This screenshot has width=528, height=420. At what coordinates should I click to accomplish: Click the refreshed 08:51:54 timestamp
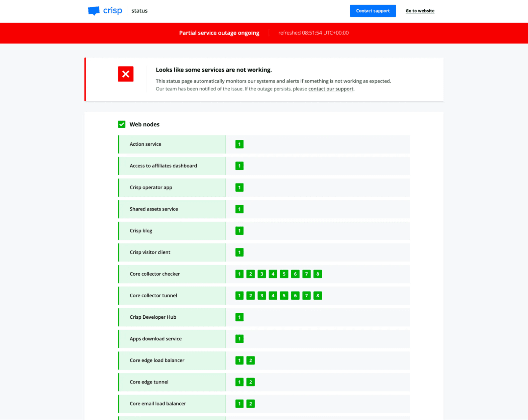[x=313, y=33]
